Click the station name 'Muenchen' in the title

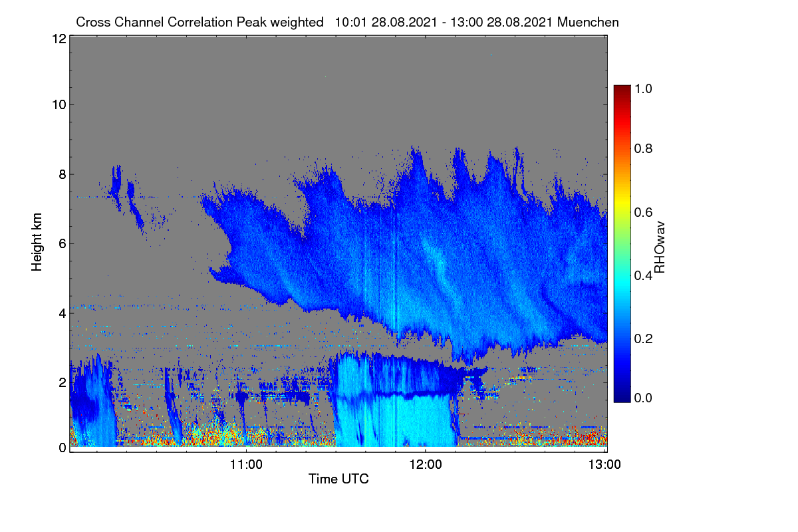click(x=588, y=22)
